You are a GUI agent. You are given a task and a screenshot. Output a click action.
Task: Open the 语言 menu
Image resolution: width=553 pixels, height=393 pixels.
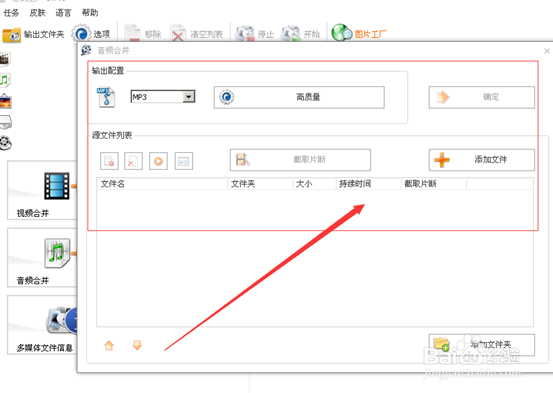point(63,13)
